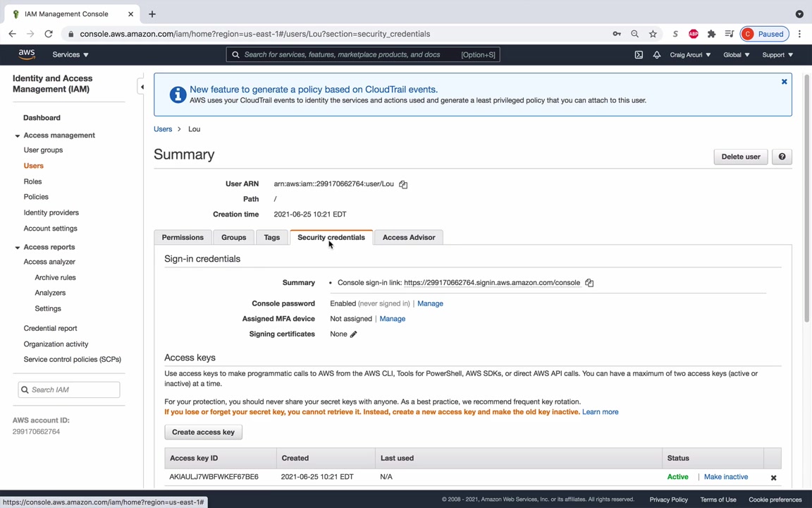Screen dimensions: 812x508
Task: Open the Adblock Plus extension icon
Action: click(x=694, y=34)
